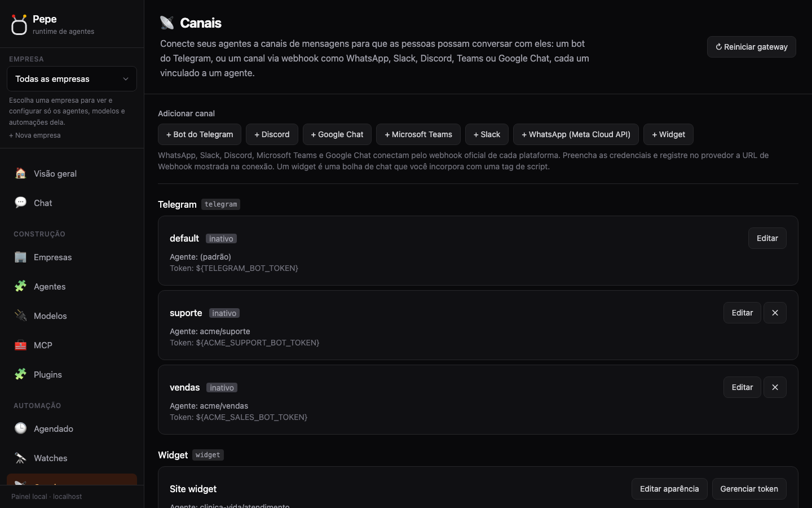Click the inativo badge on vendas channel
This screenshot has width=812, height=508.
tap(222, 388)
